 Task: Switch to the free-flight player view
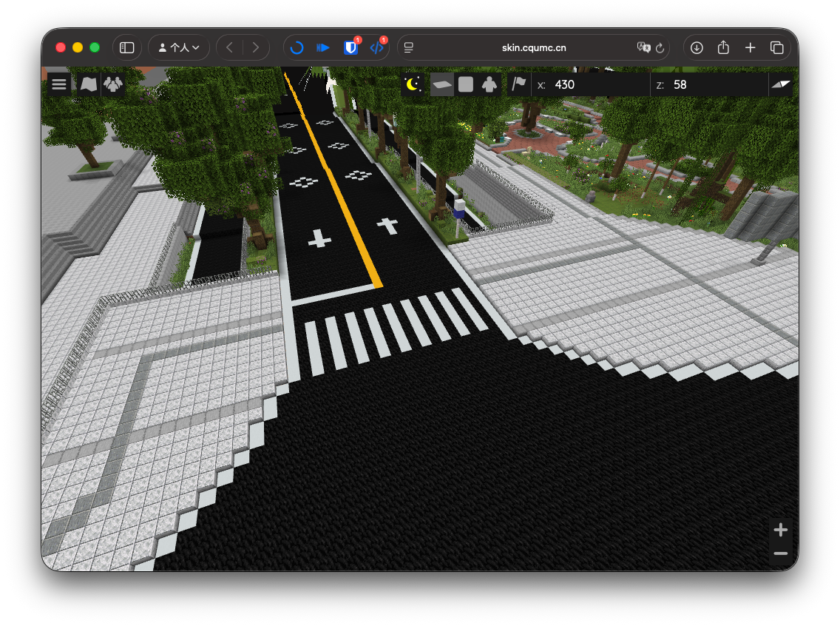[489, 84]
